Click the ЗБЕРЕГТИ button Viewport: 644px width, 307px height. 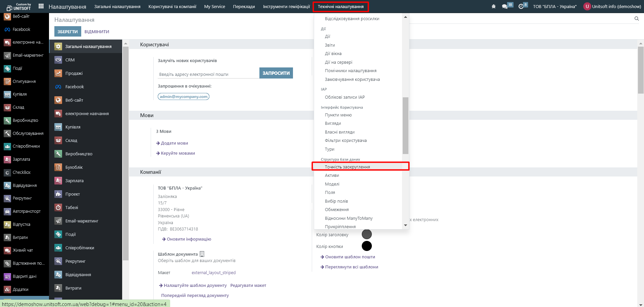[67, 32]
